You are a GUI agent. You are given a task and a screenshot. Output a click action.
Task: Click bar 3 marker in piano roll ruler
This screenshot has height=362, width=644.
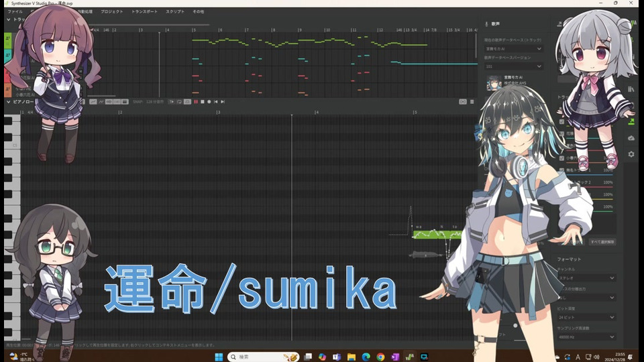click(219, 112)
